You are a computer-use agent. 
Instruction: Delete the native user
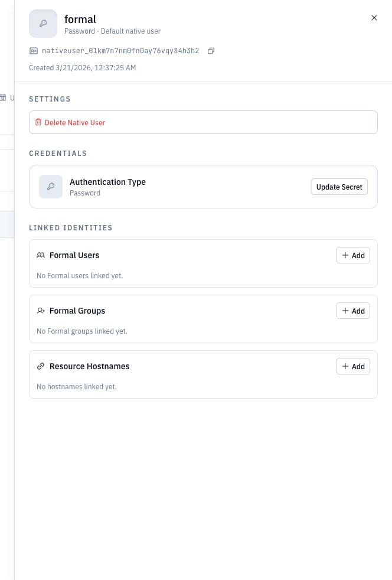coord(203,122)
